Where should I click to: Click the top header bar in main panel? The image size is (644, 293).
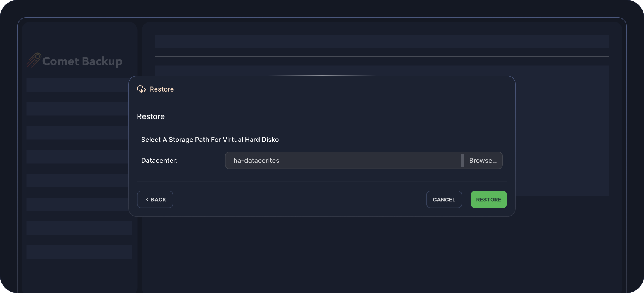click(x=382, y=42)
